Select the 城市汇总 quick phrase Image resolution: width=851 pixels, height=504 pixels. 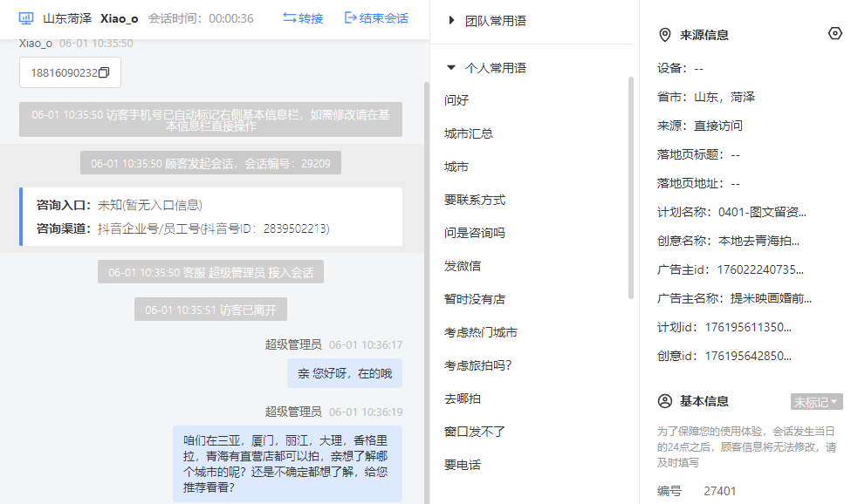469,133
